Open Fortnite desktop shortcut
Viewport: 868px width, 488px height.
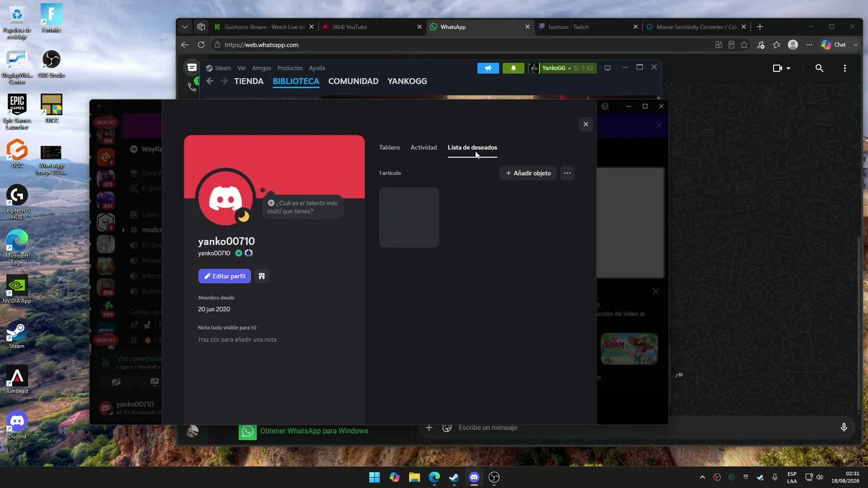point(52,18)
